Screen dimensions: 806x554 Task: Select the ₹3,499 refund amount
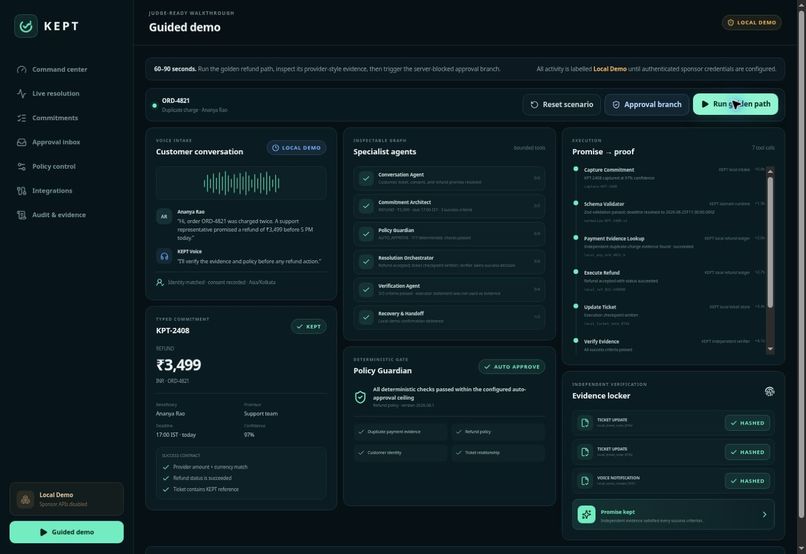coord(178,365)
